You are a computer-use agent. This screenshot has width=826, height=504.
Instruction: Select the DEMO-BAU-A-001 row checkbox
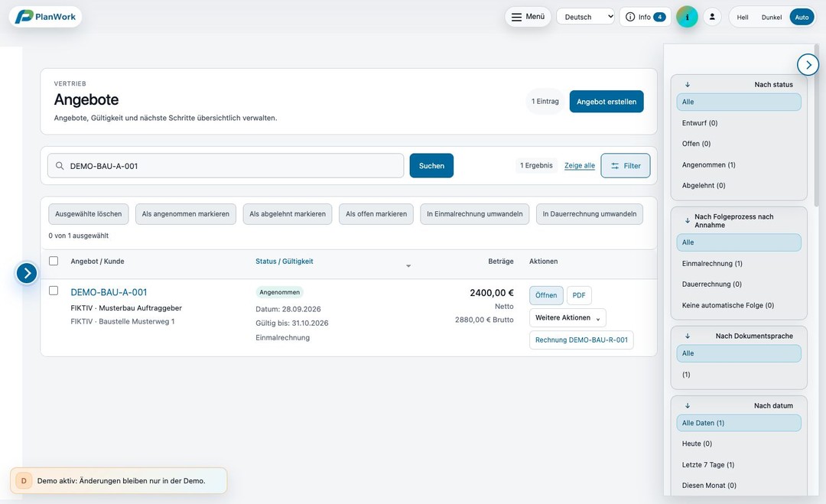click(x=54, y=291)
